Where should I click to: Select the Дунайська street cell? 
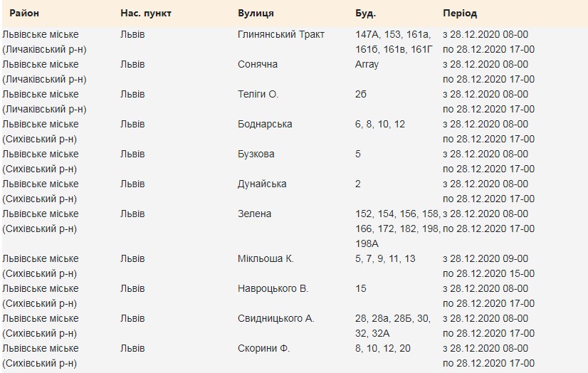[x=262, y=184]
